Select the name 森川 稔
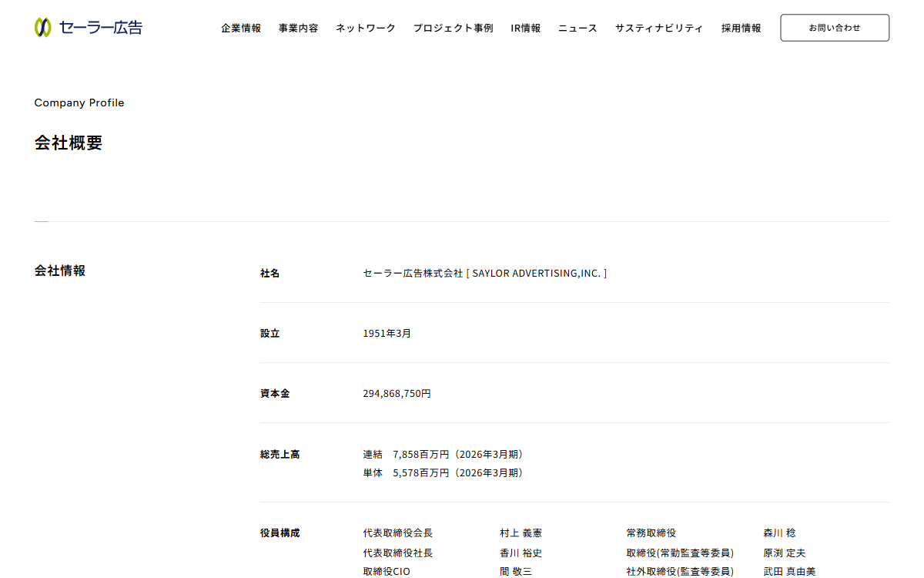The height and width of the screenshot is (578, 924). click(x=780, y=533)
